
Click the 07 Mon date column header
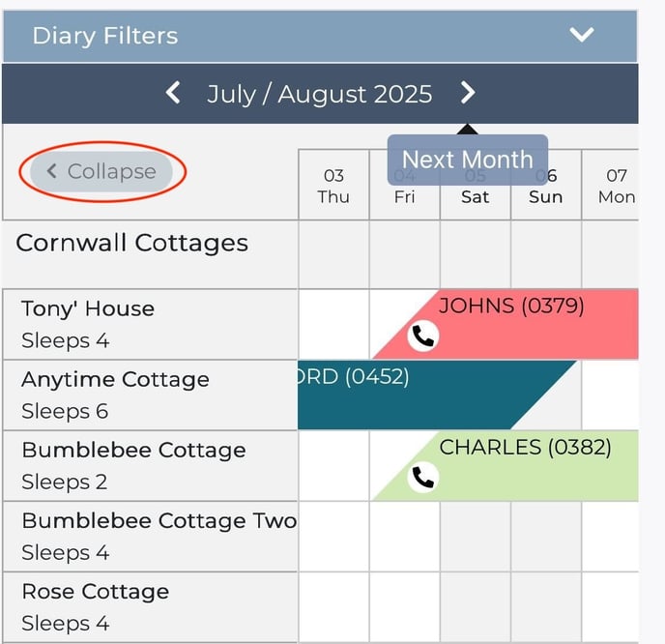616,186
